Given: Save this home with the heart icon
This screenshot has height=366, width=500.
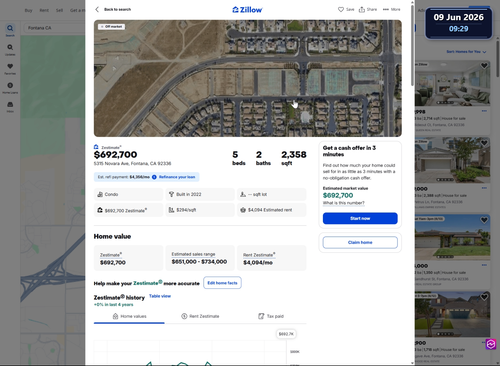Looking at the screenshot, I should click(341, 9).
